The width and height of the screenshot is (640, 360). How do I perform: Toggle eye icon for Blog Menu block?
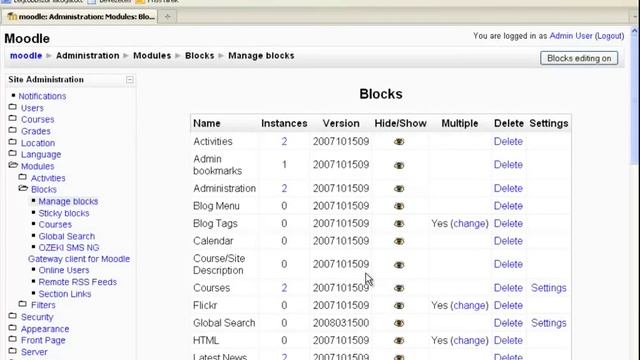tap(399, 206)
